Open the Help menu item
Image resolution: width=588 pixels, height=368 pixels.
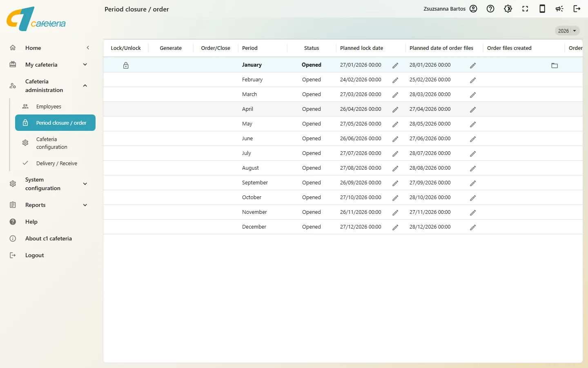pyautogui.click(x=31, y=222)
